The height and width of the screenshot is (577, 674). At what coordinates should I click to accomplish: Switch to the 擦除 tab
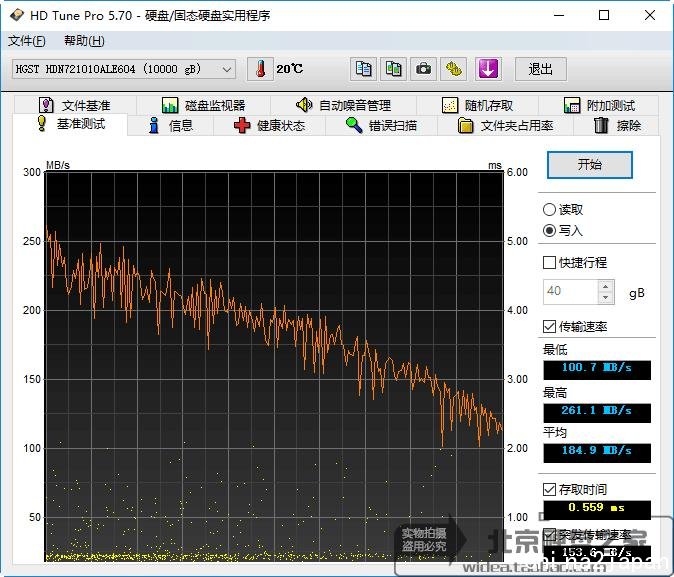coord(617,126)
